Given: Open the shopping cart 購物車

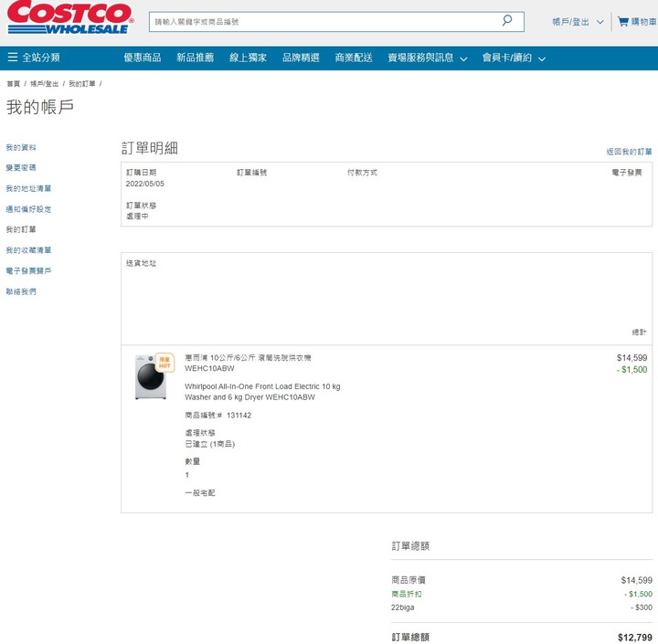Looking at the screenshot, I should pos(637,22).
